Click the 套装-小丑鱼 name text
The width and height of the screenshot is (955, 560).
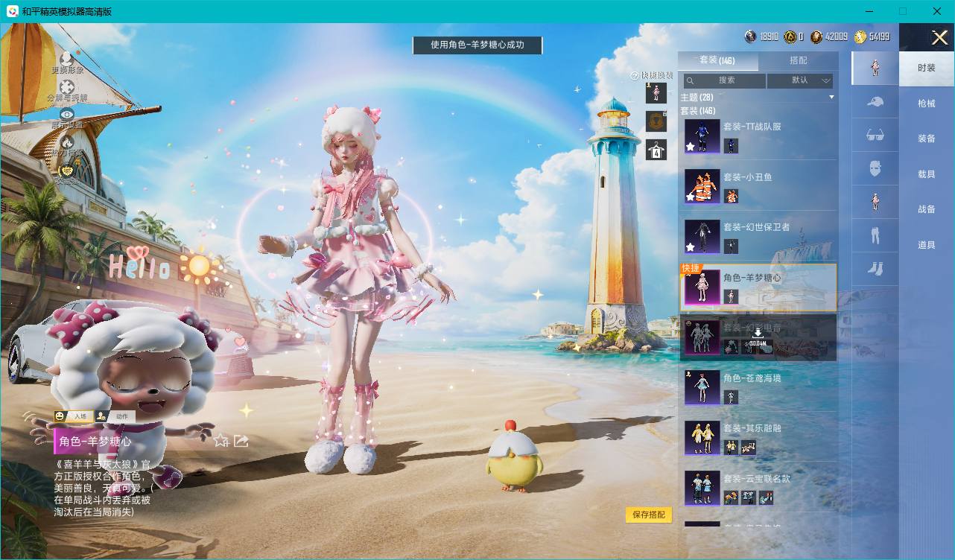pos(747,177)
